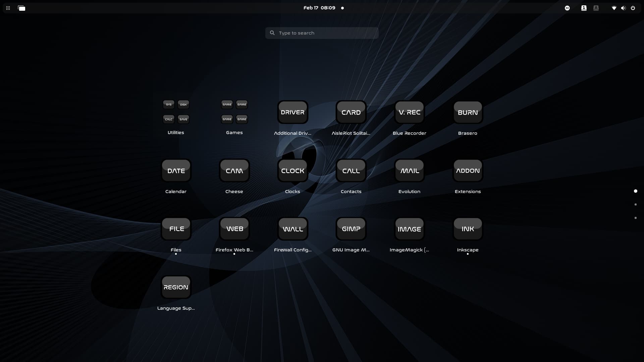Viewport: 644px width, 362px height.
Task: Open the volume indicator
Action: coord(623,8)
